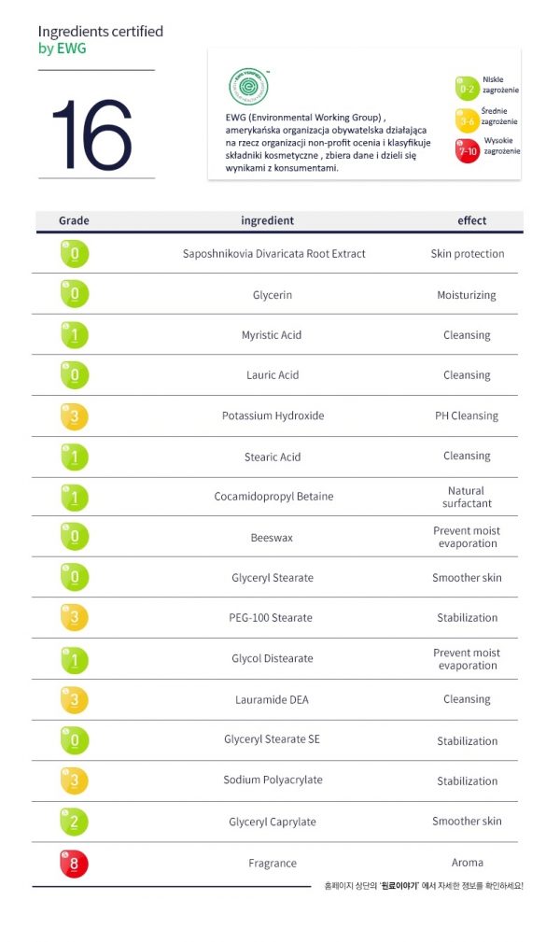Click the EWG Verified logo
The image size is (560, 942).
click(249, 86)
